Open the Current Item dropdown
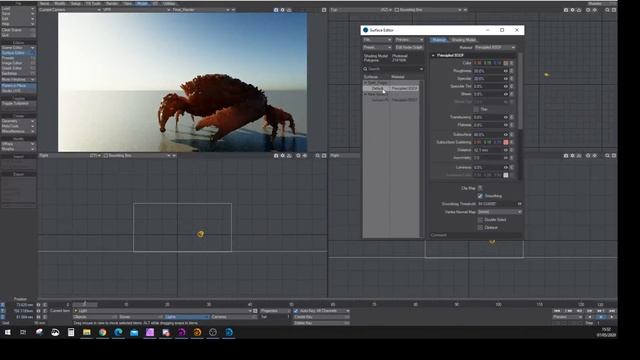This screenshot has width=640, height=360. click(162, 311)
